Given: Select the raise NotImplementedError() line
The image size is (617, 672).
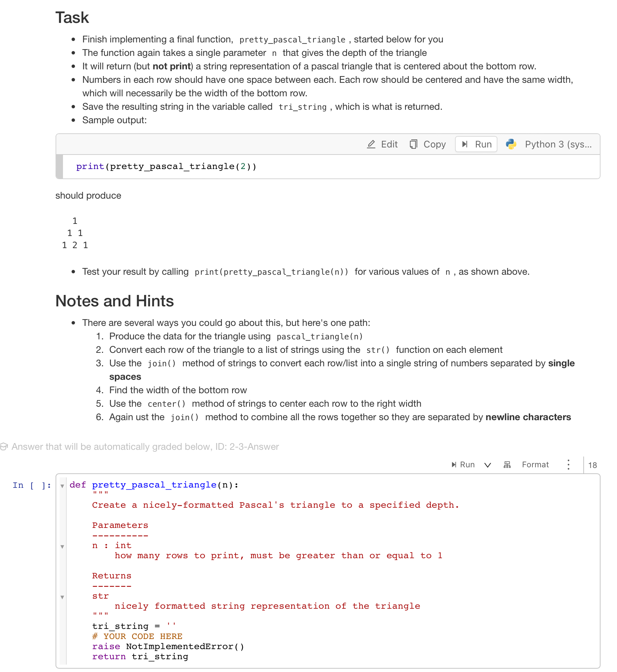Looking at the screenshot, I should point(168,646).
